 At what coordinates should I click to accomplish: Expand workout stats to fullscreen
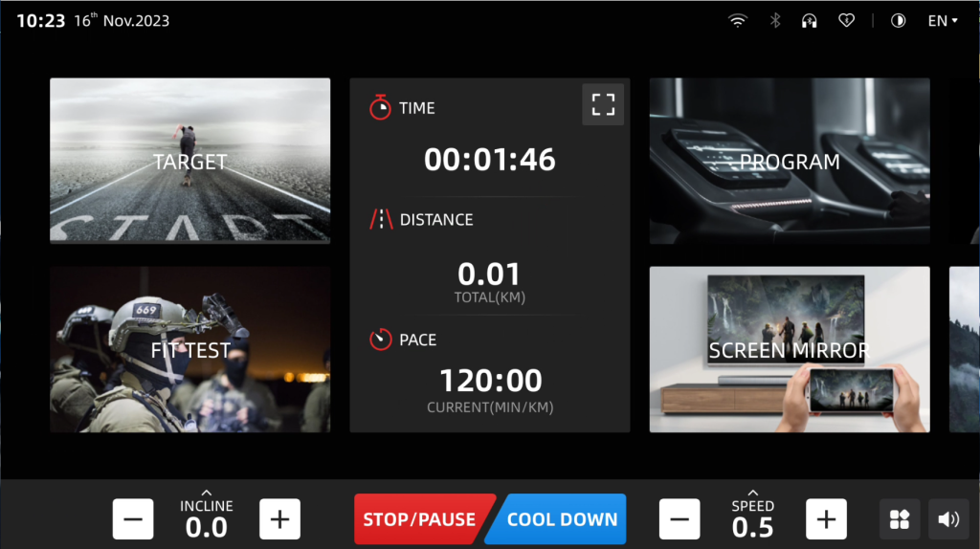point(603,104)
